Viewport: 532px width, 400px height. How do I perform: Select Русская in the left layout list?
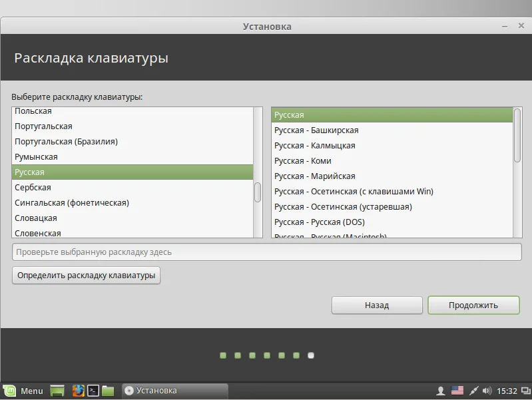(133, 172)
